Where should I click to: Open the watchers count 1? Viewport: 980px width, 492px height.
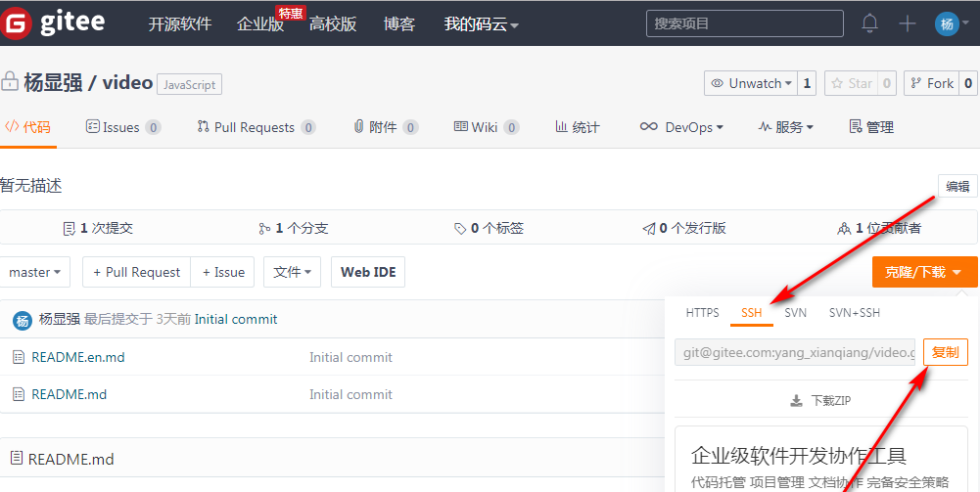(x=807, y=83)
